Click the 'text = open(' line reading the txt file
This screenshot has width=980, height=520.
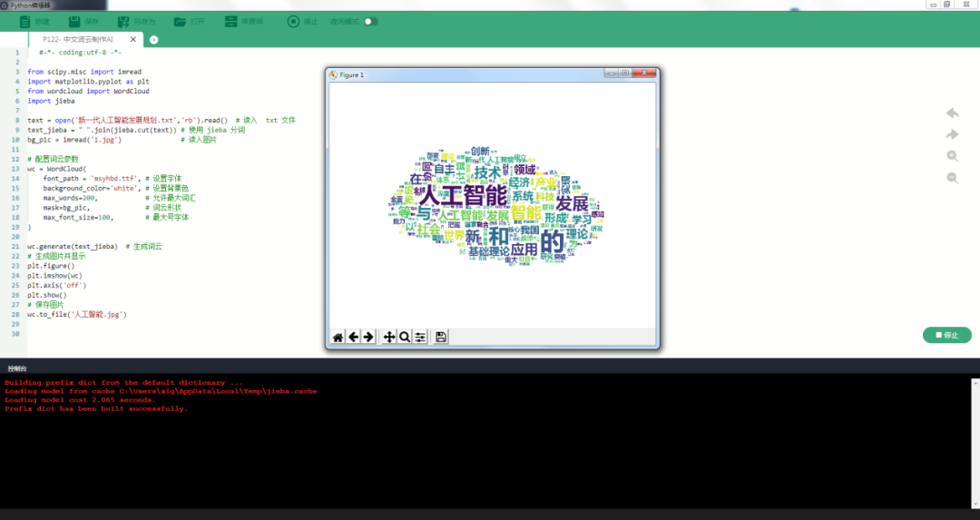point(162,120)
